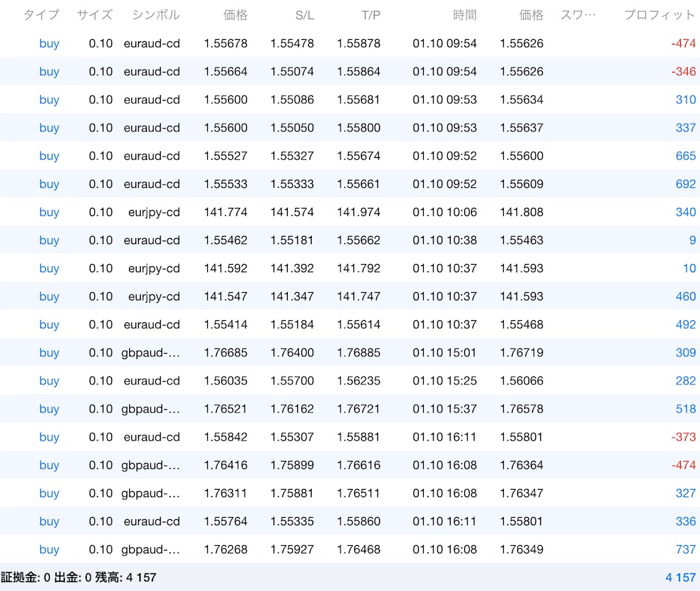The width and height of the screenshot is (700, 591).
Task: Click the スワ… column header
Action: click(578, 15)
